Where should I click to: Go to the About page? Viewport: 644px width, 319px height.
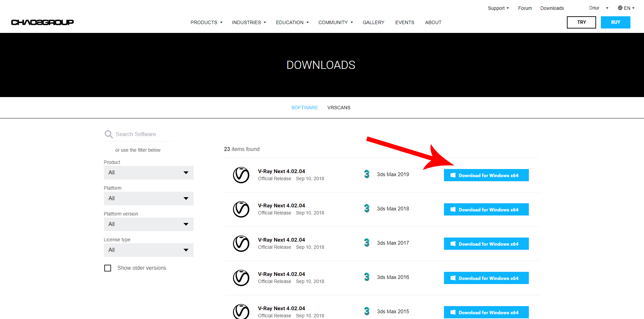coord(433,22)
